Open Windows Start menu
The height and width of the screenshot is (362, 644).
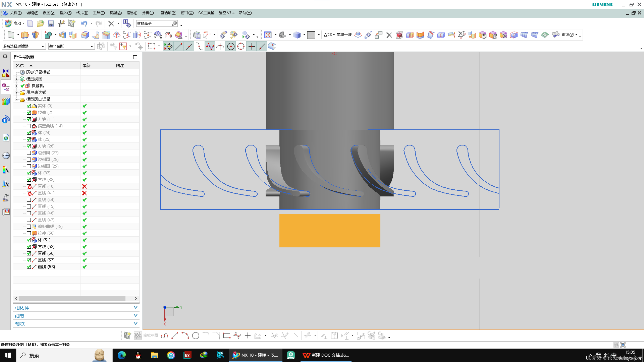[x=8, y=355]
